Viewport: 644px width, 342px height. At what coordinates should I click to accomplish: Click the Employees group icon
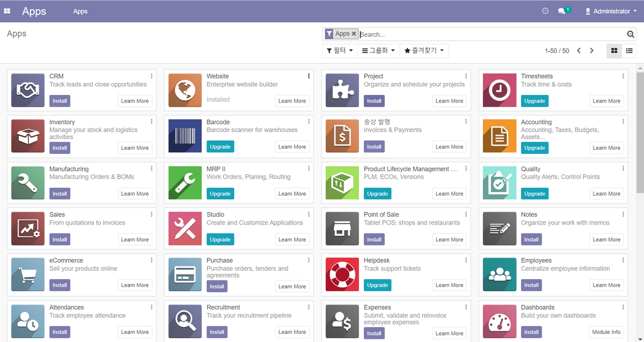499,274
